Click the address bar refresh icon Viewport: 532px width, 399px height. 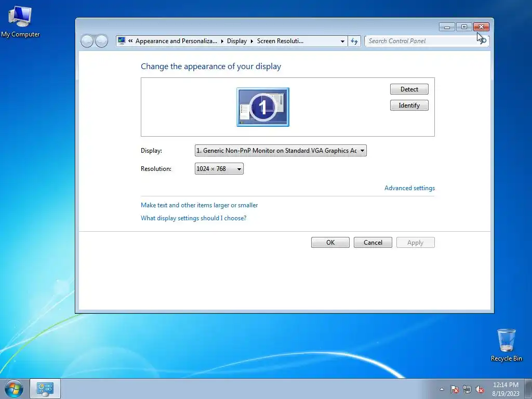point(354,41)
